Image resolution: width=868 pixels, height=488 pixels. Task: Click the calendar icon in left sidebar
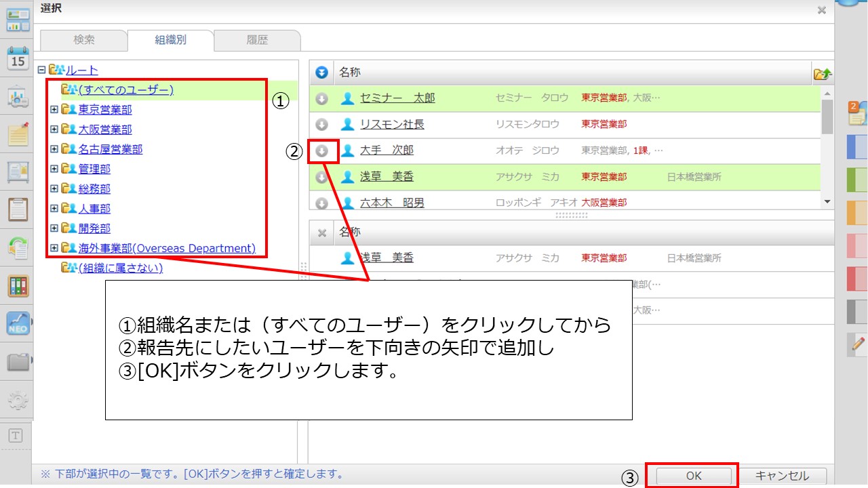18,58
